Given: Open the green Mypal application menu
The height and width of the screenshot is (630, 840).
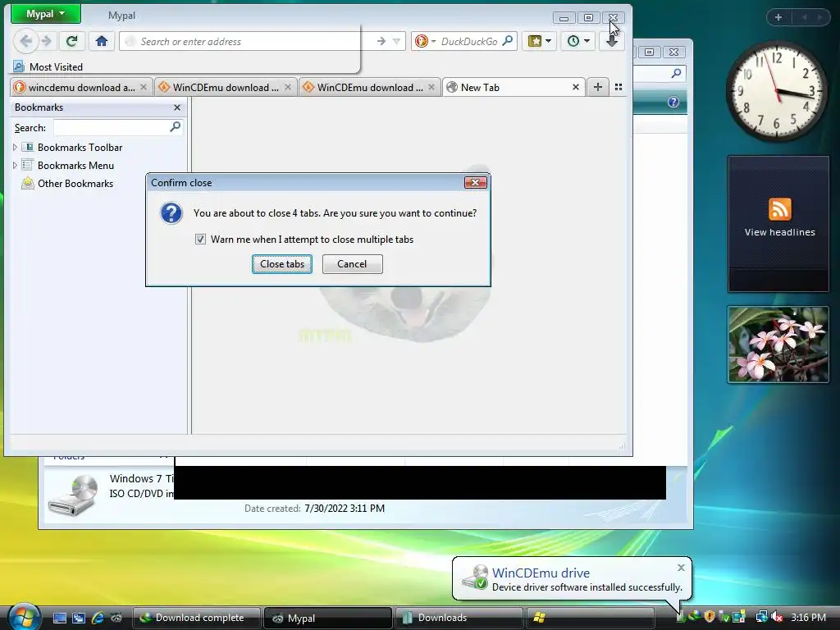Looking at the screenshot, I should pos(46,14).
